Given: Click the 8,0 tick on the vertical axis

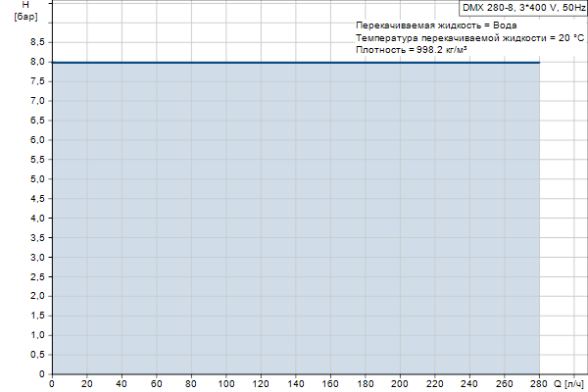Looking at the screenshot, I should 37,62.
